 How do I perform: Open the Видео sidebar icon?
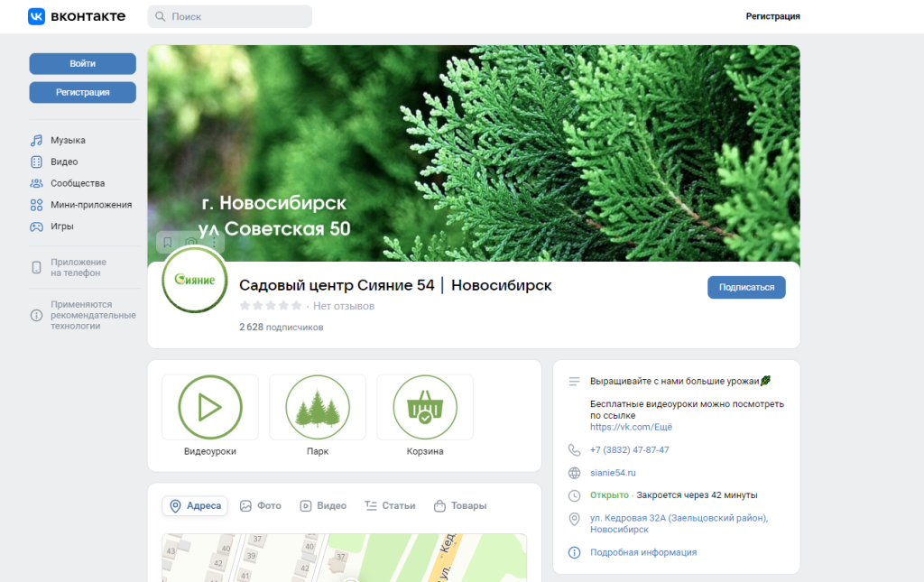pyautogui.click(x=36, y=162)
